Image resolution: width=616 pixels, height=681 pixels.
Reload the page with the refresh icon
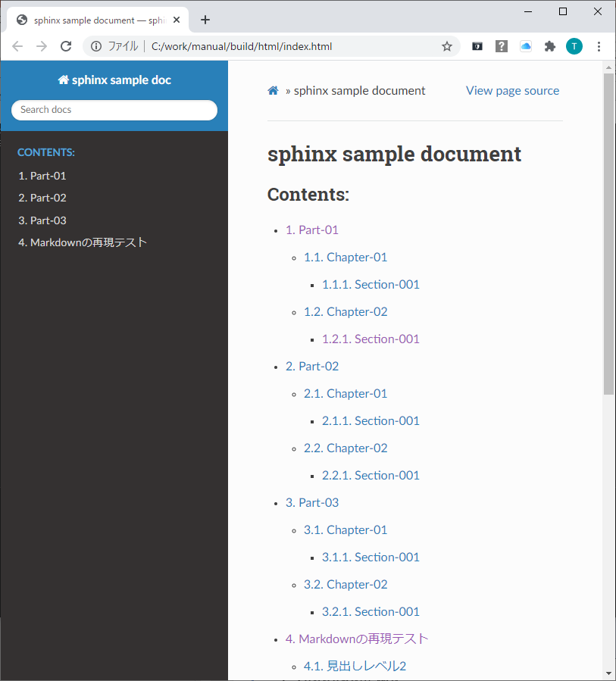point(66,45)
